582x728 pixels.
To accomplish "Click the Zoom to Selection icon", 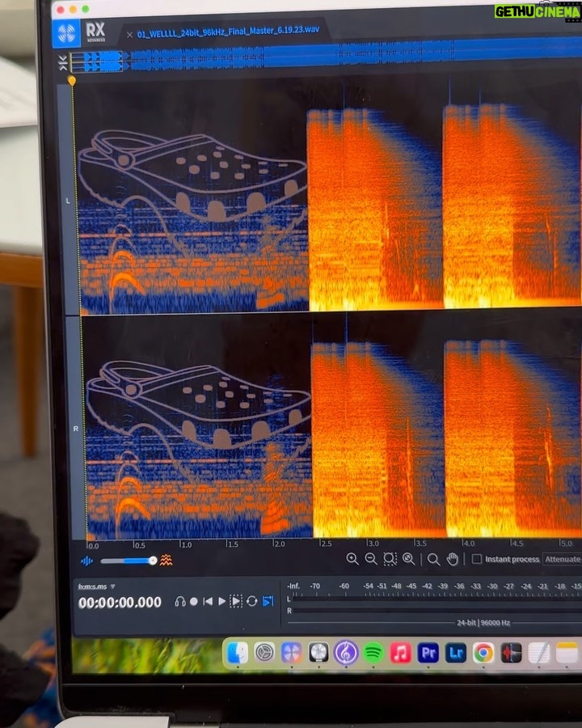I will tap(390, 559).
